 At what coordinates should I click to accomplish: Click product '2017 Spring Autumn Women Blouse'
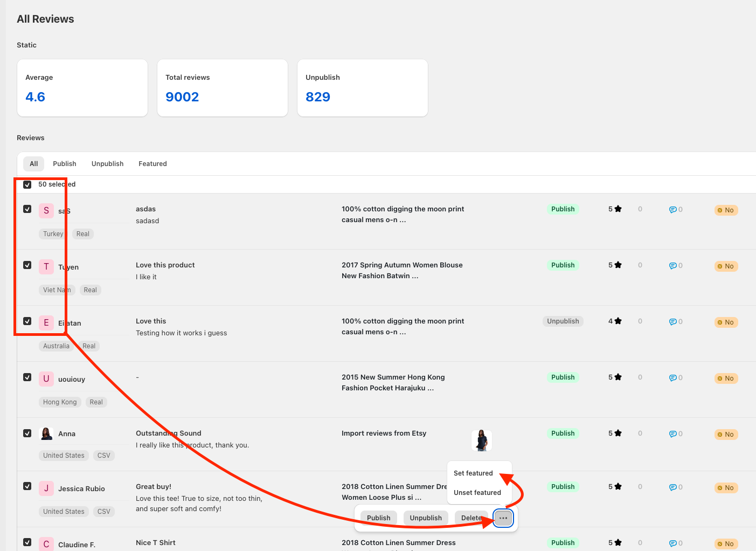402,271
